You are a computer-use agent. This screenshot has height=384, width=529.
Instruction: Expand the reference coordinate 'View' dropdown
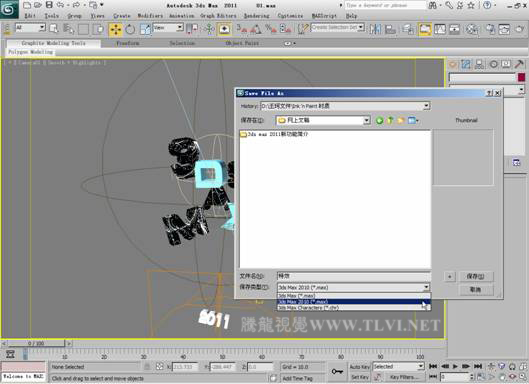click(x=180, y=28)
